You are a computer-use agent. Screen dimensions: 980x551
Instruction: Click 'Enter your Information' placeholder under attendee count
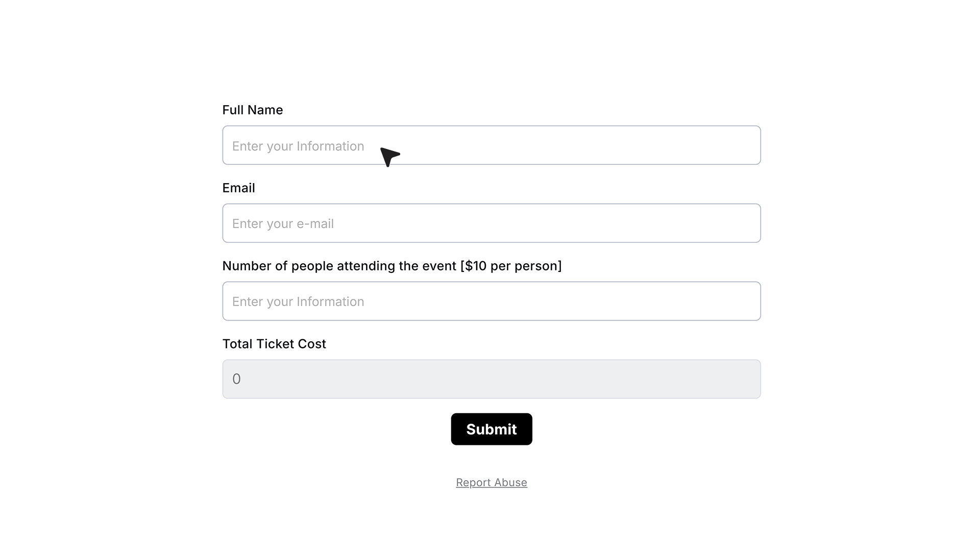298,302
